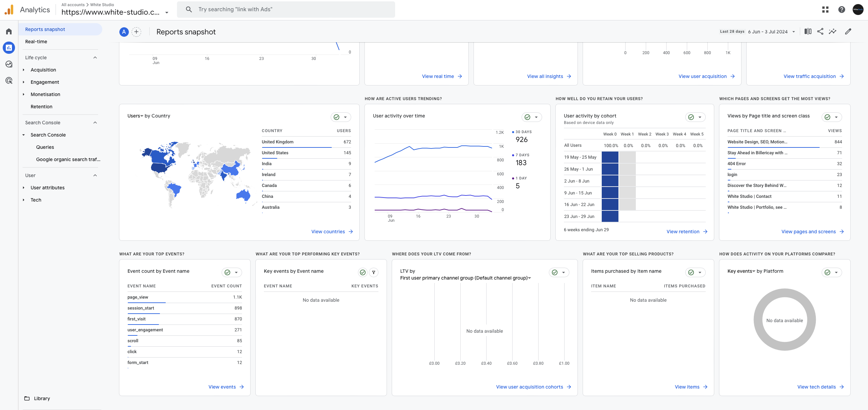Expand User attributes under User section
868x410 pixels.
click(24, 187)
